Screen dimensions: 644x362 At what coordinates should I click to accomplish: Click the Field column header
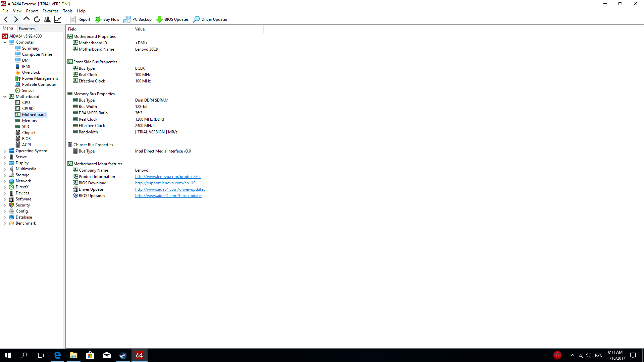[x=99, y=29]
